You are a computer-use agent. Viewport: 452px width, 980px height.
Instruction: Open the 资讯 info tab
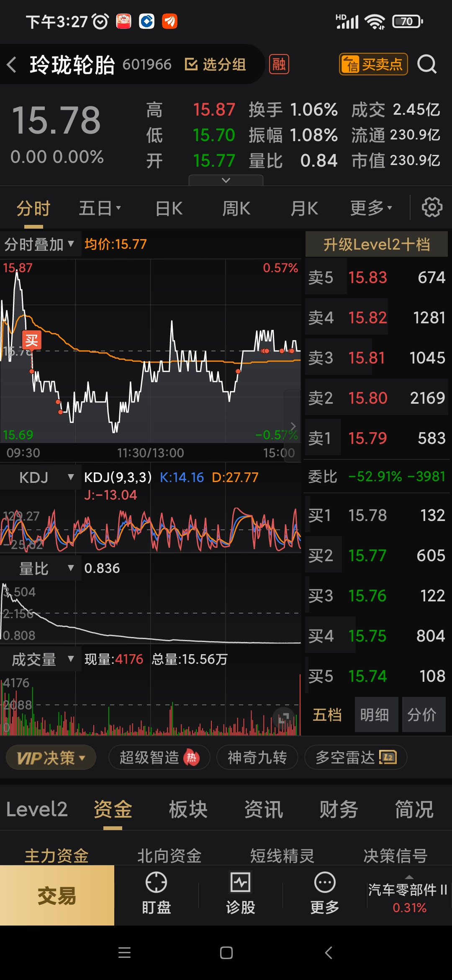[263, 809]
